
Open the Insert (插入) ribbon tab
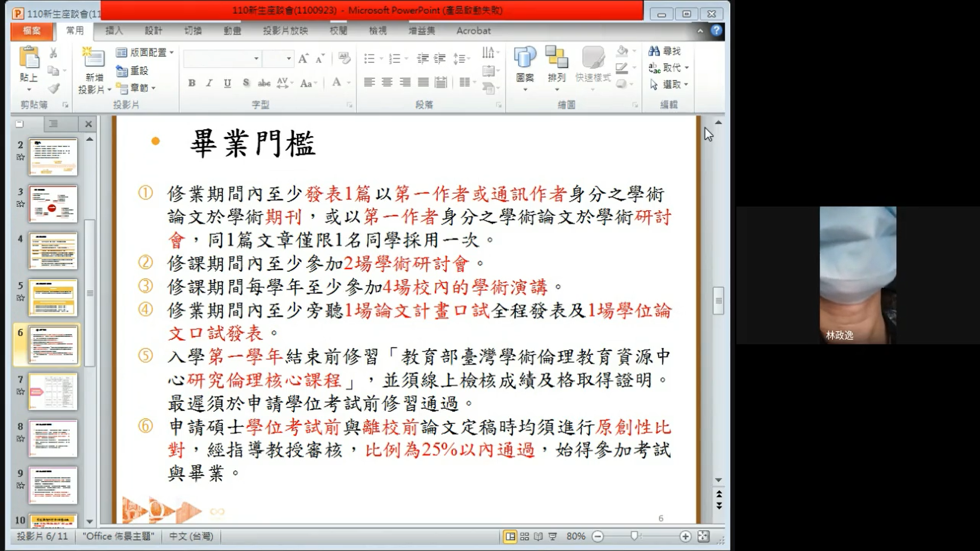pyautogui.click(x=114, y=31)
